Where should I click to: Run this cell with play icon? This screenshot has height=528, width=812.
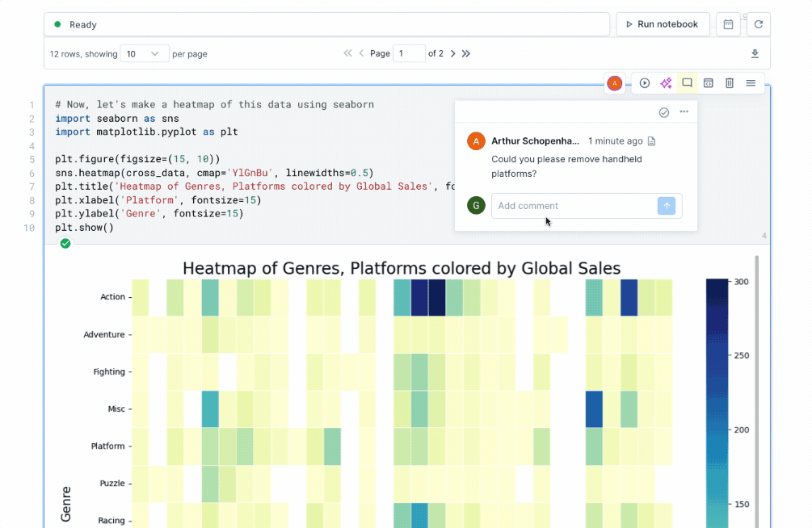644,83
